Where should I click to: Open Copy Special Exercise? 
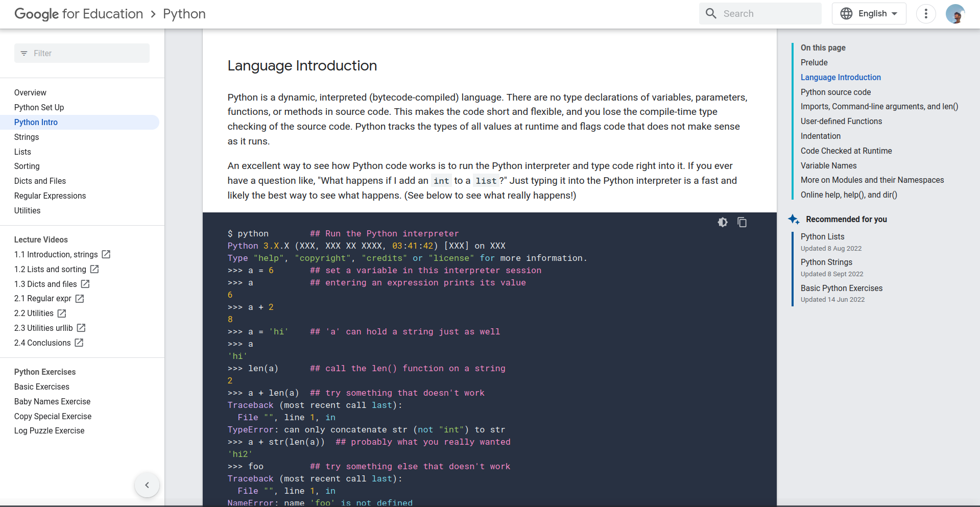point(53,416)
